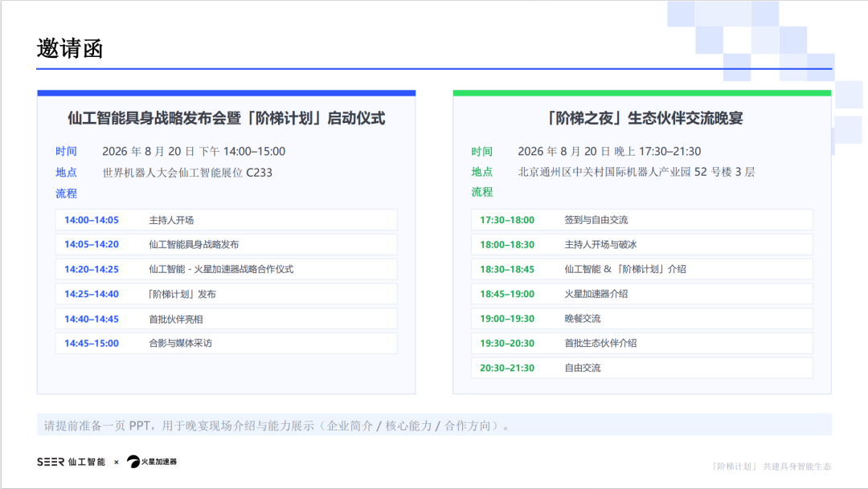Click the date 2026 年 8 月 20 日 下午 14:00–15:00
The image size is (868, 489).
click(194, 152)
